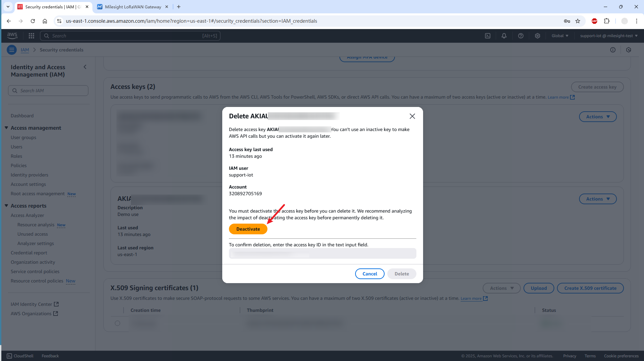
Task: Click the orange Deactivate button
Action: click(248, 229)
